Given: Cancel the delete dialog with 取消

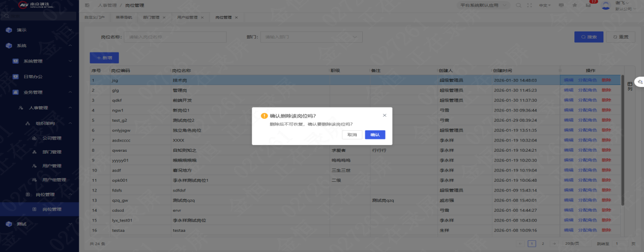Looking at the screenshot, I should (x=352, y=135).
